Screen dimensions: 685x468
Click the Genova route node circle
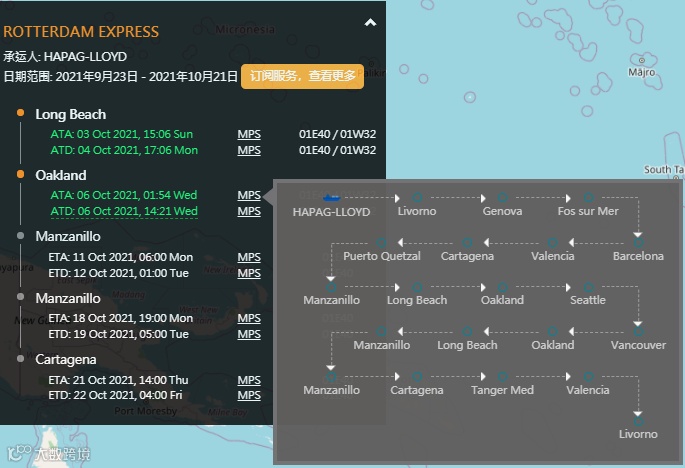pos(502,198)
